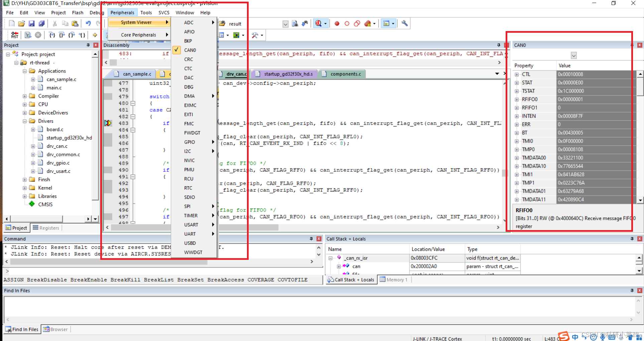Open the window layout dropdown arrow
644x341 pixels.
click(393, 23)
